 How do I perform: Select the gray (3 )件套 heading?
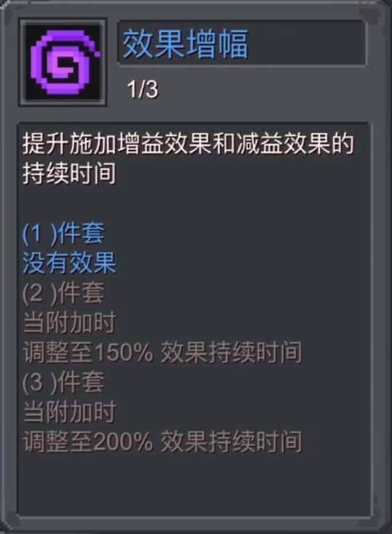tap(63, 382)
